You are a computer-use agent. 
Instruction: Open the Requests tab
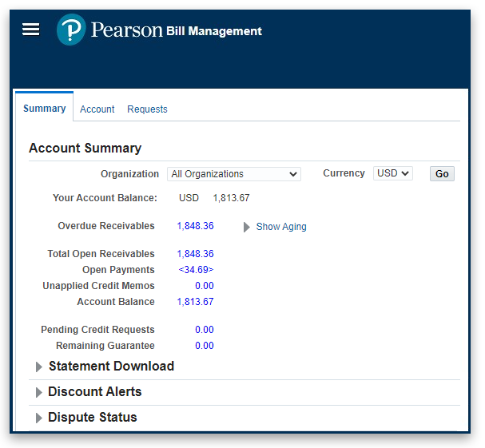[x=147, y=109]
